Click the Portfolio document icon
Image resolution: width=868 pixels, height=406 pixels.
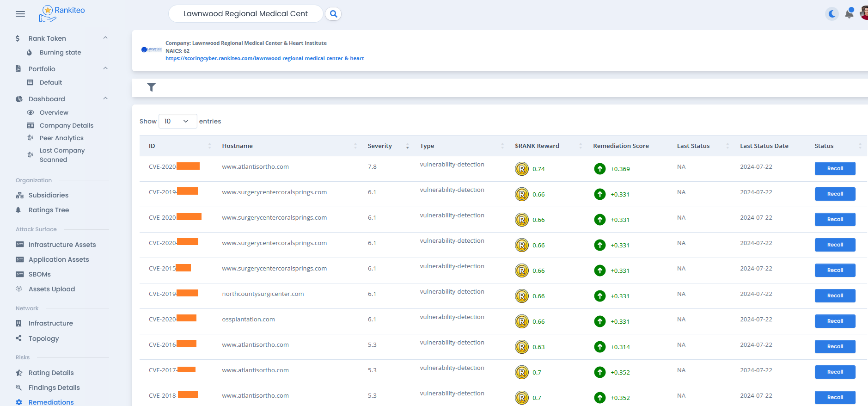pos(18,68)
